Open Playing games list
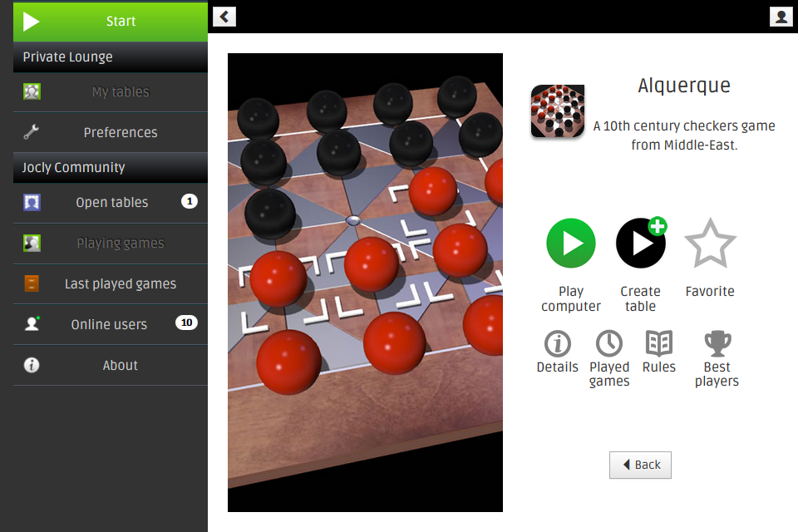The width and height of the screenshot is (798, 532). [111, 244]
